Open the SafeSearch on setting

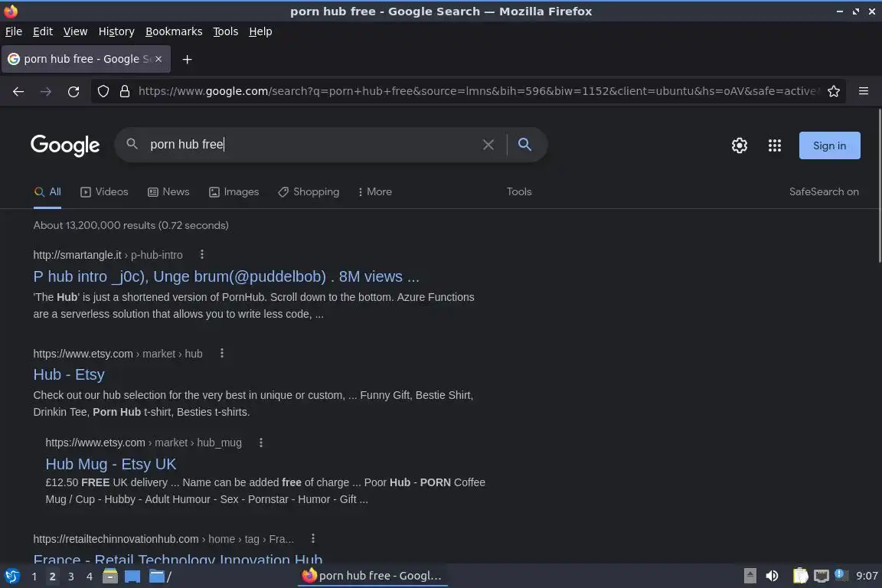[x=824, y=192]
